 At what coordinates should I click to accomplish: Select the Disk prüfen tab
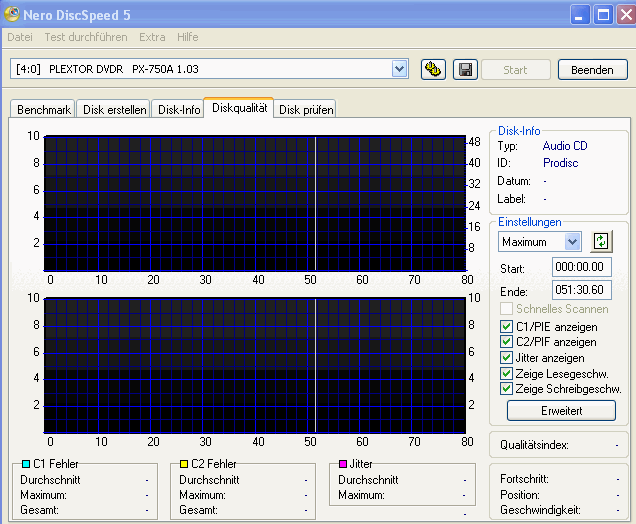[x=306, y=110]
